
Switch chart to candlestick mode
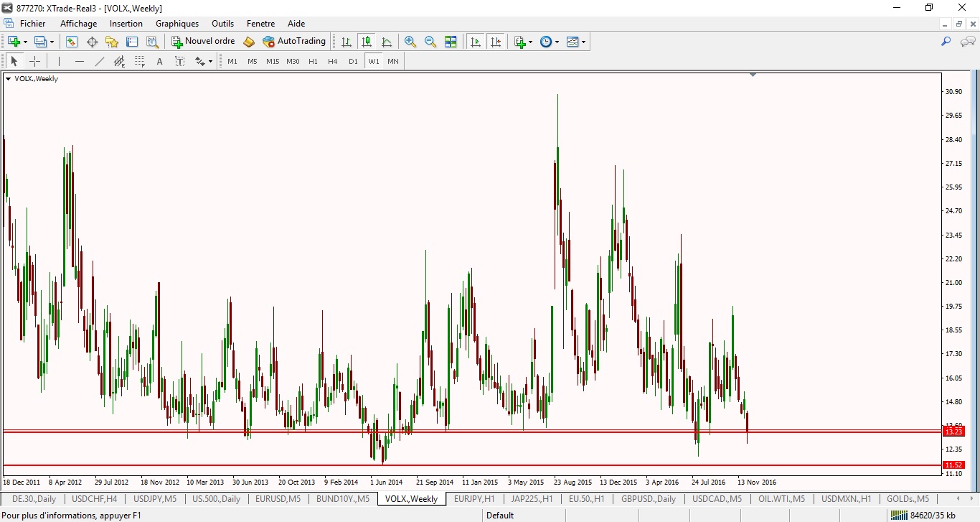coord(367,42)
